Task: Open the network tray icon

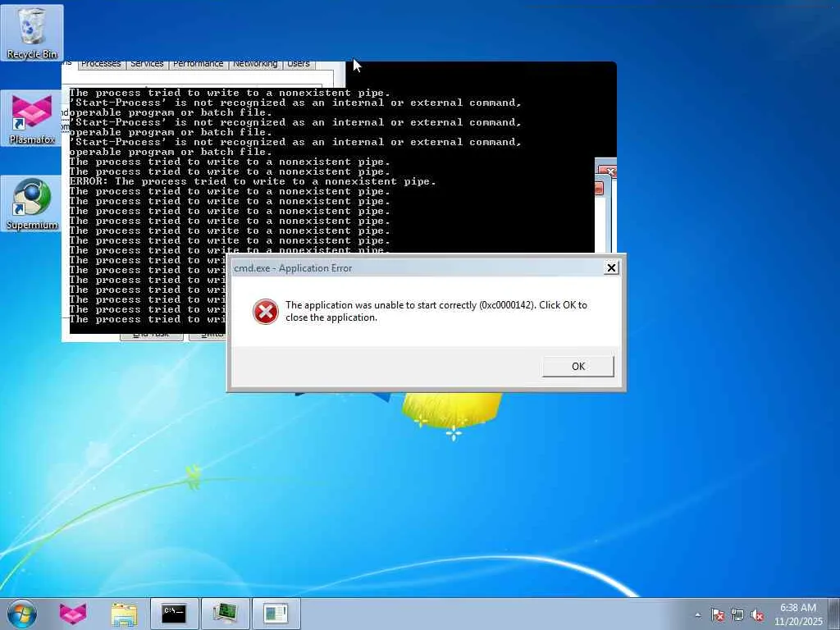Action: pos(737,615)
